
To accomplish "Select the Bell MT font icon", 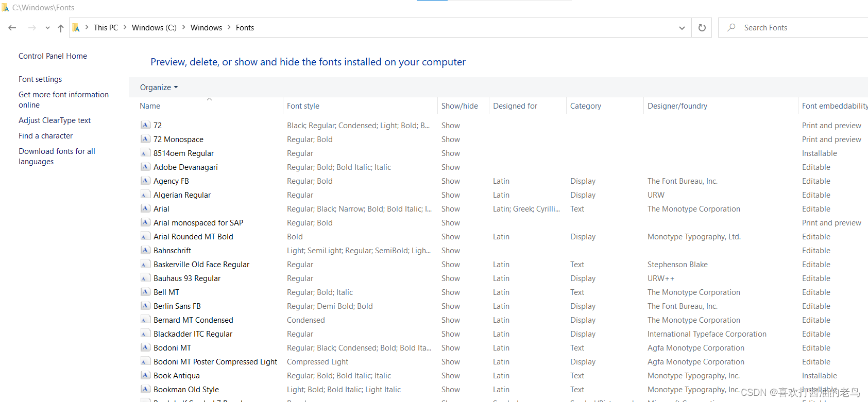I will [x=145, y=292].
